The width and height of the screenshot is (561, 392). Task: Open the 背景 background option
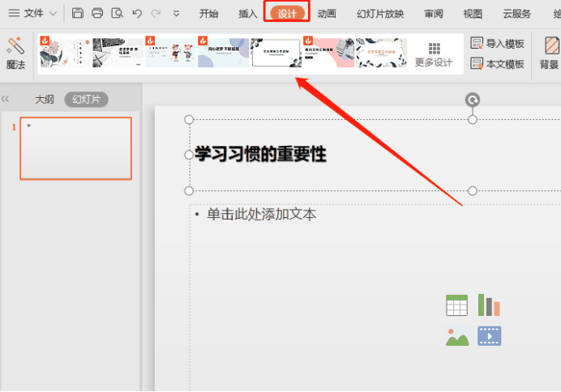point(550,53)
